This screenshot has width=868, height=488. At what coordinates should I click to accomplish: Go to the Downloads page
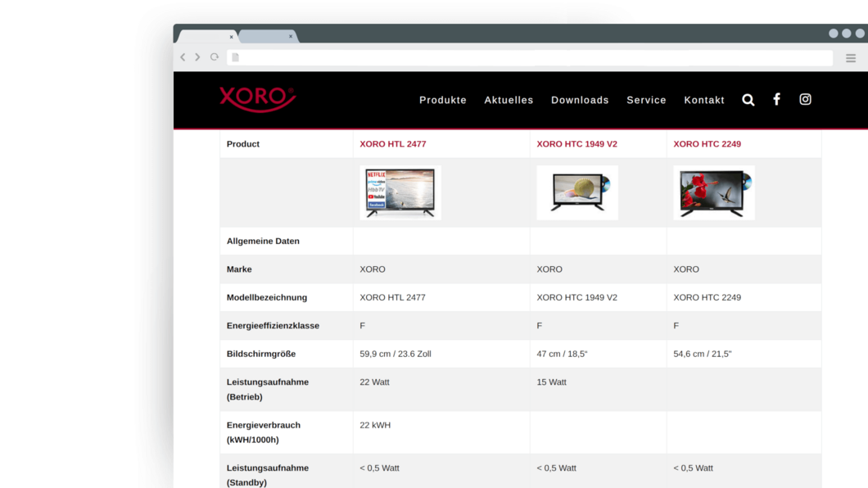pos(580,100)
